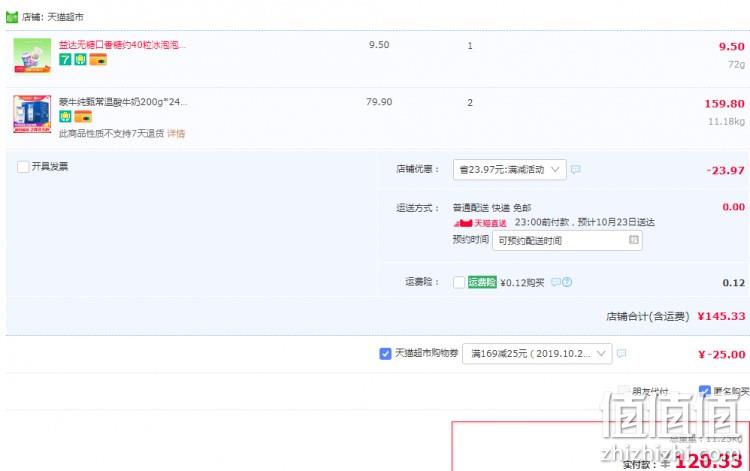Select the ¥-25.00 coupon amount
The width and height of the screenshot is (750, 471).
coord(721,355)
